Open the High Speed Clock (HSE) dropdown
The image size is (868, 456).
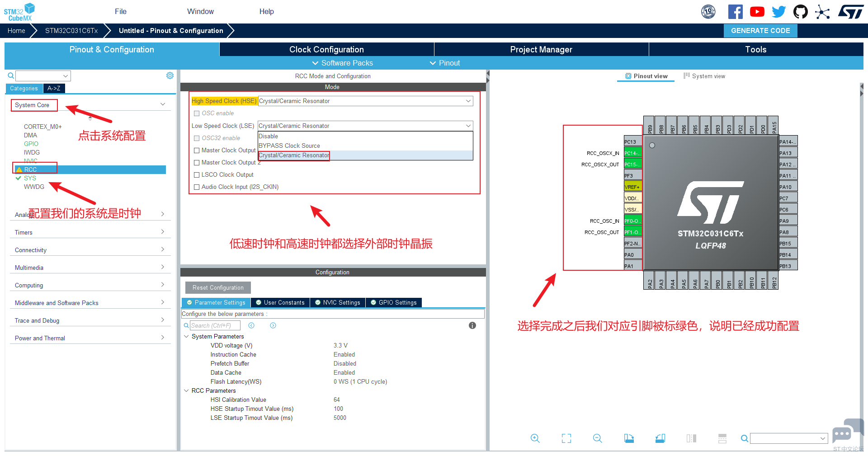365,101
